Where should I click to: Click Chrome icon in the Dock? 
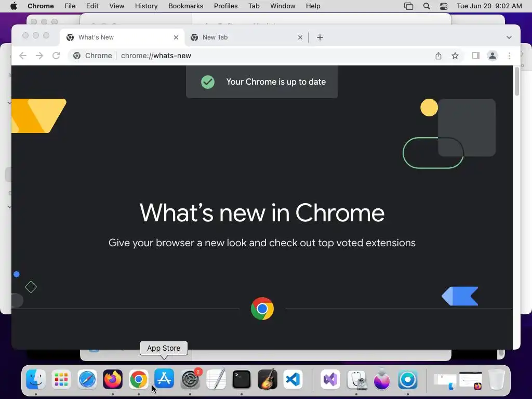pos(138,379)
